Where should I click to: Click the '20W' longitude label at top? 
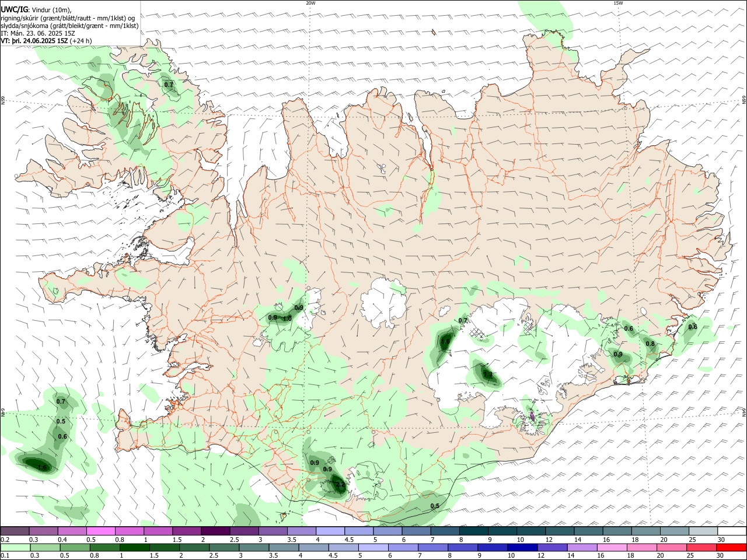[310, 3]
